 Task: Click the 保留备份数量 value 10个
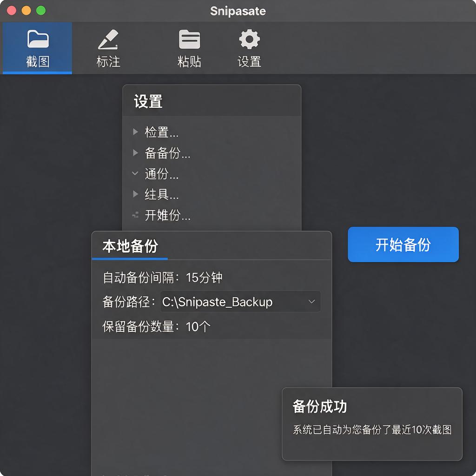pyautogui.click(x=198, y=327)
